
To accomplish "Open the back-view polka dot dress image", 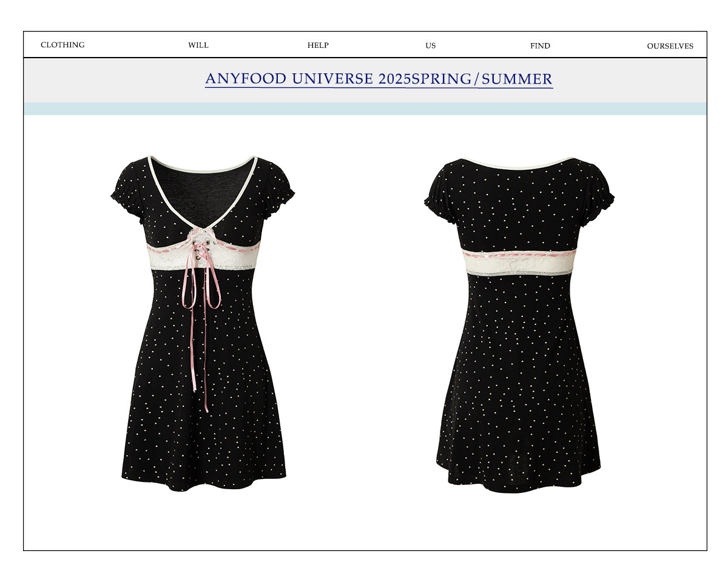I will point(519,364).
